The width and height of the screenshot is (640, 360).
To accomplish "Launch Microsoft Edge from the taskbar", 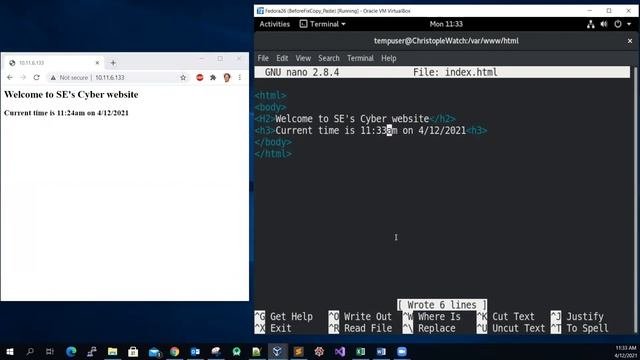I will [71, 351].
